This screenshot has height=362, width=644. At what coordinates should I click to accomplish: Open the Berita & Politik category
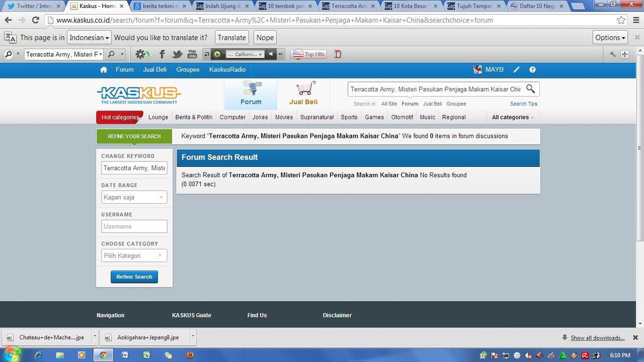tap(194, 117)
